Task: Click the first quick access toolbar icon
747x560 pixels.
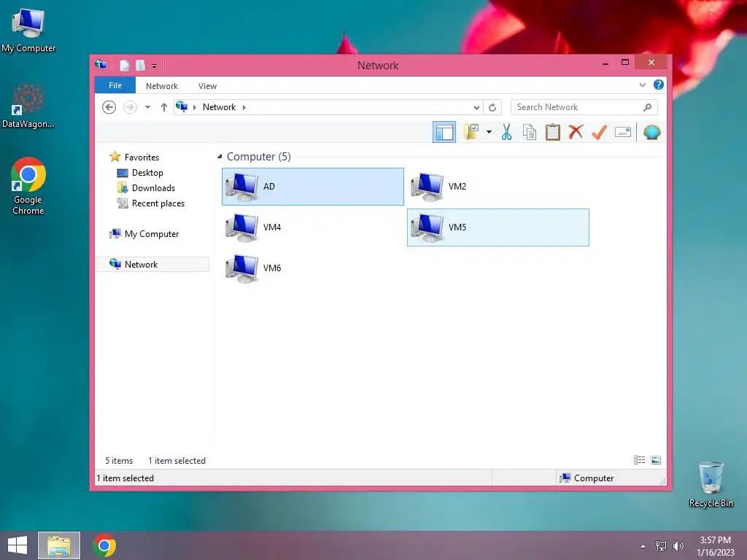Action: coord(125,65)
